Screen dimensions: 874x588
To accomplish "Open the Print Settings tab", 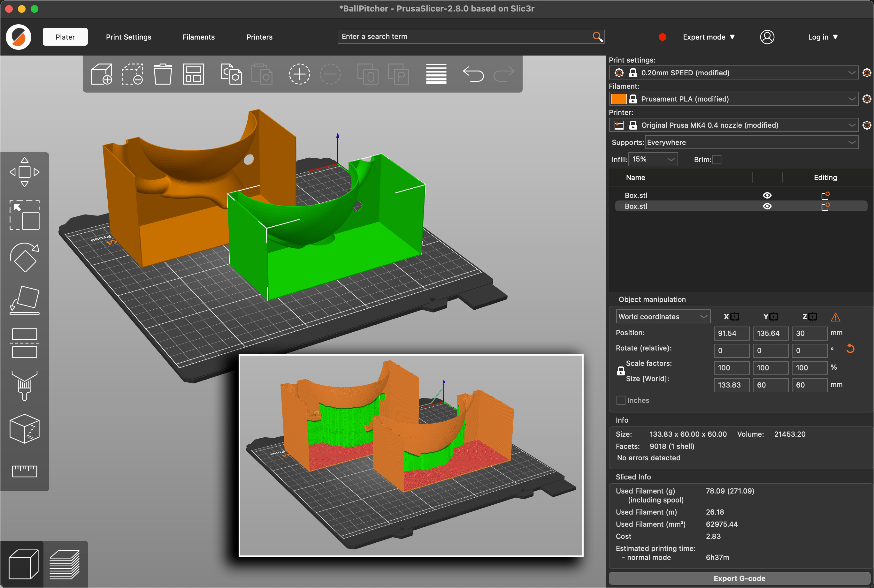I will [x=128, y=37].
